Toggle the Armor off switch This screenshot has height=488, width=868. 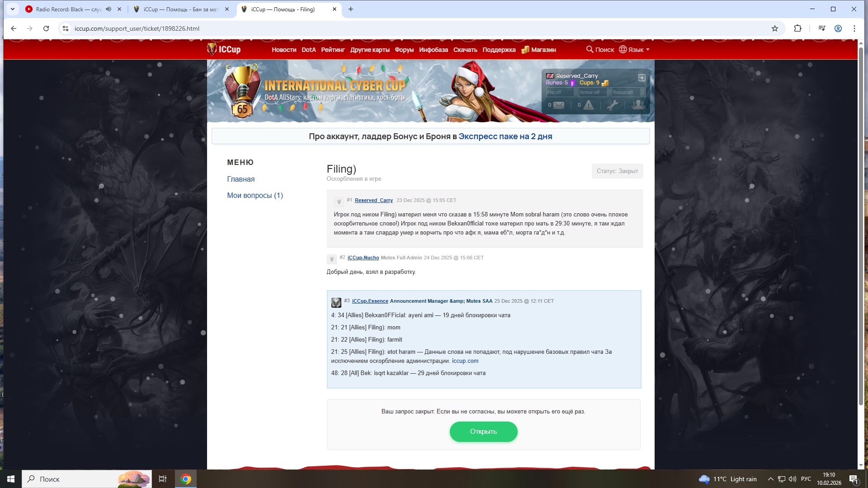point(595,92)
